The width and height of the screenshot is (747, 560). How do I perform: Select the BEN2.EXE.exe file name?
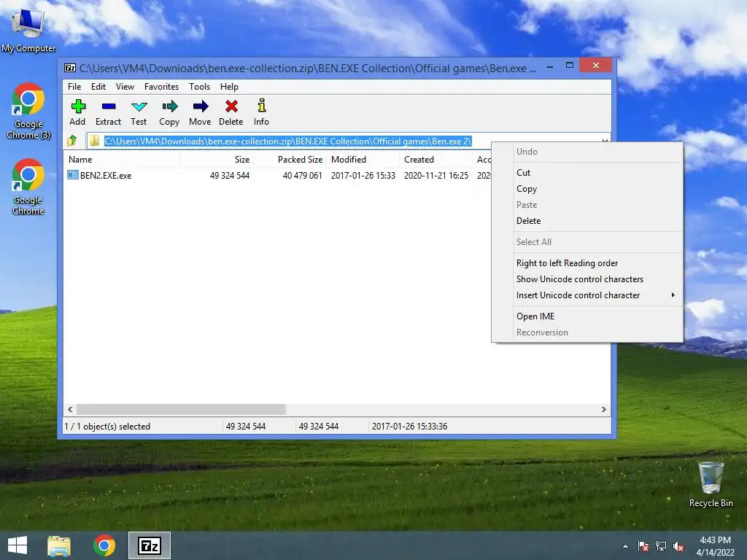106,175
